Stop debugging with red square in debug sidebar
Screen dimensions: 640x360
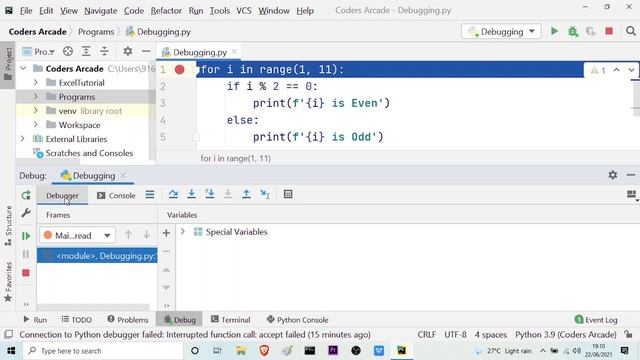click(x=26, y=273)
